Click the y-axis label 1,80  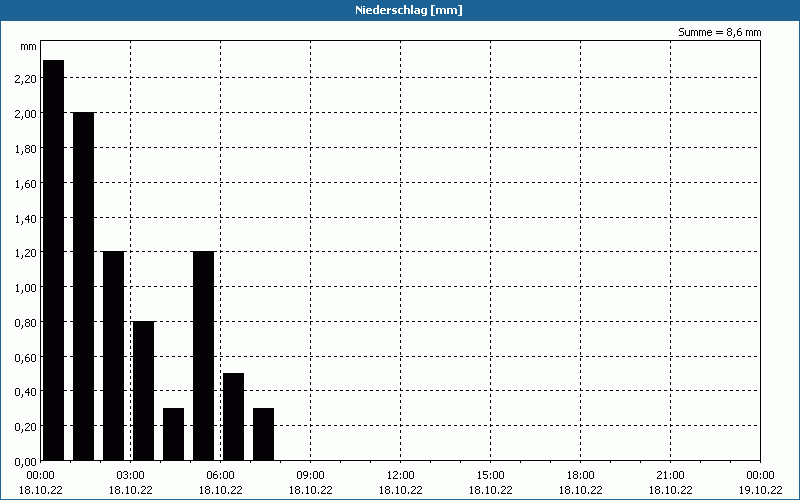tap(26, 148)
